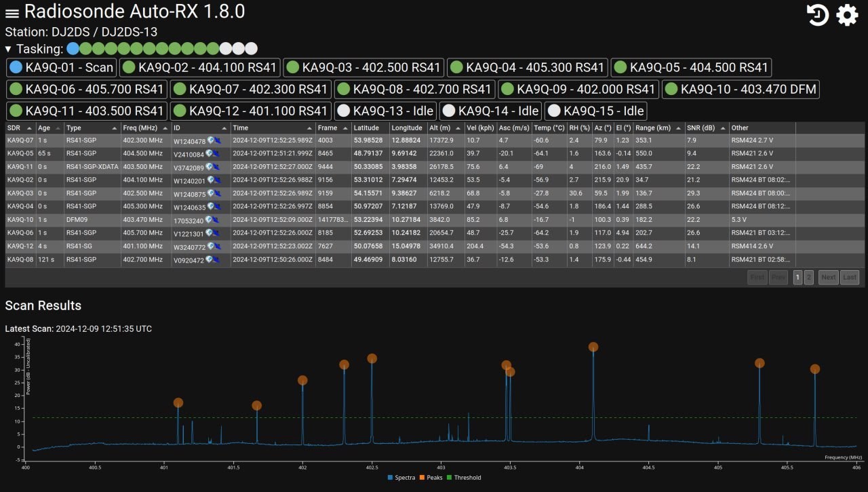The width and height of the screenshot is (868, 492).
Task: Select KA9Q-10 - 403.470 DFM task
Action: click(741, 90)
